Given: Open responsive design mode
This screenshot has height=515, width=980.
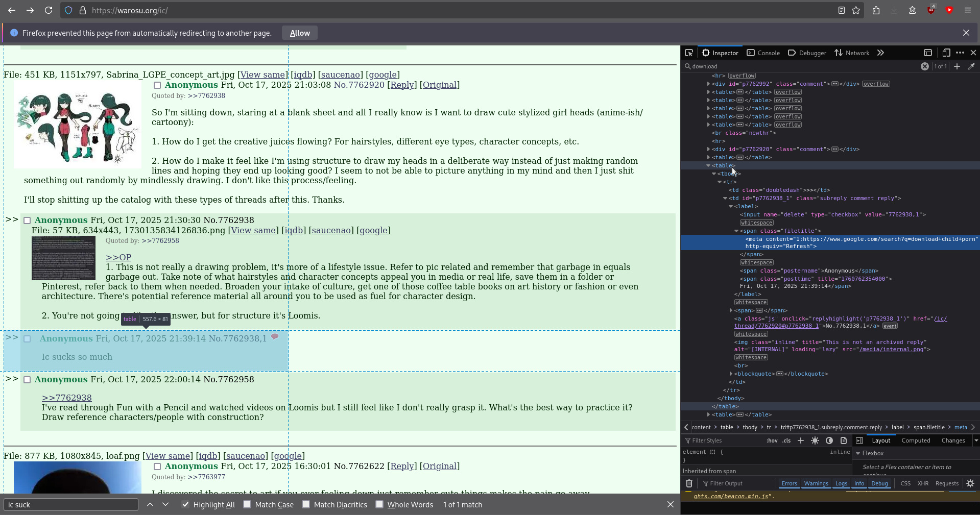Looking at the screenshot, I should click(946, 53).
